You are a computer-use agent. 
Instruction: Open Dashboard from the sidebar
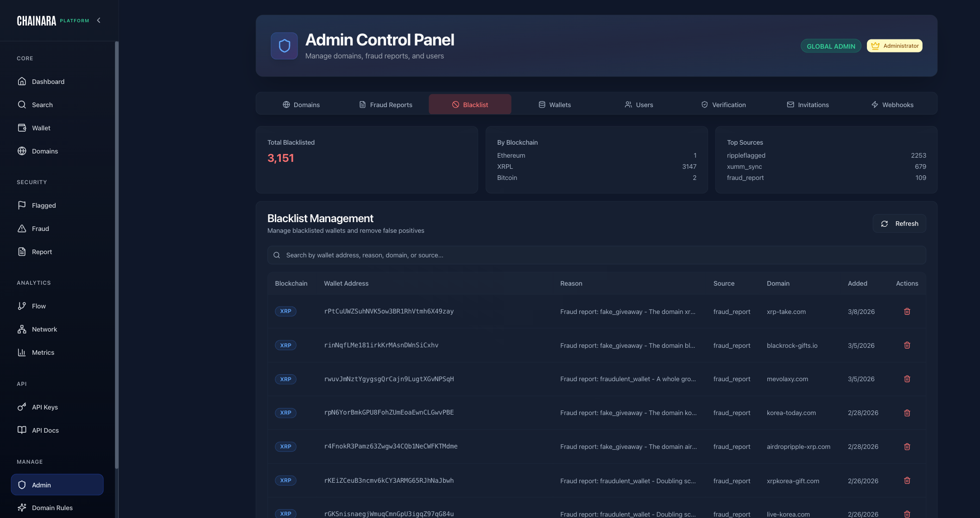click(57, 82)
